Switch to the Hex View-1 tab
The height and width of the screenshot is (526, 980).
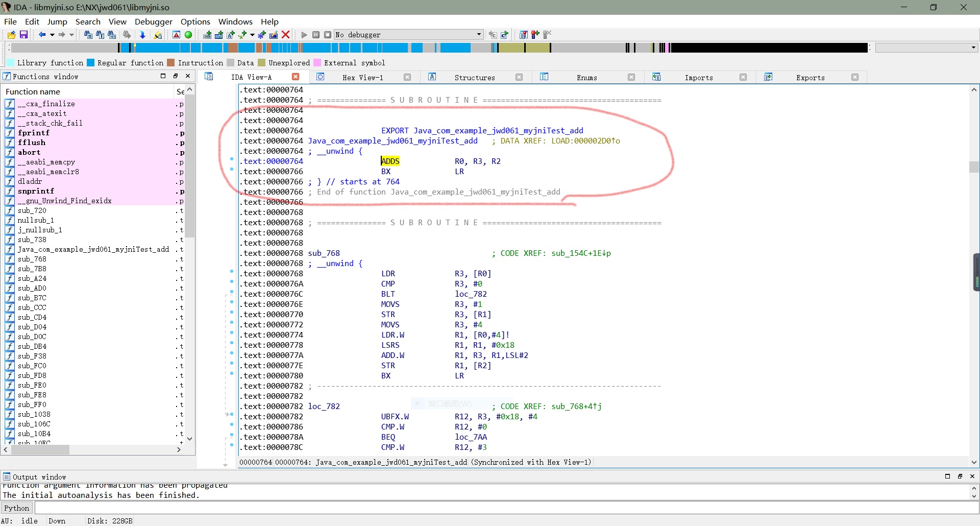362,78
